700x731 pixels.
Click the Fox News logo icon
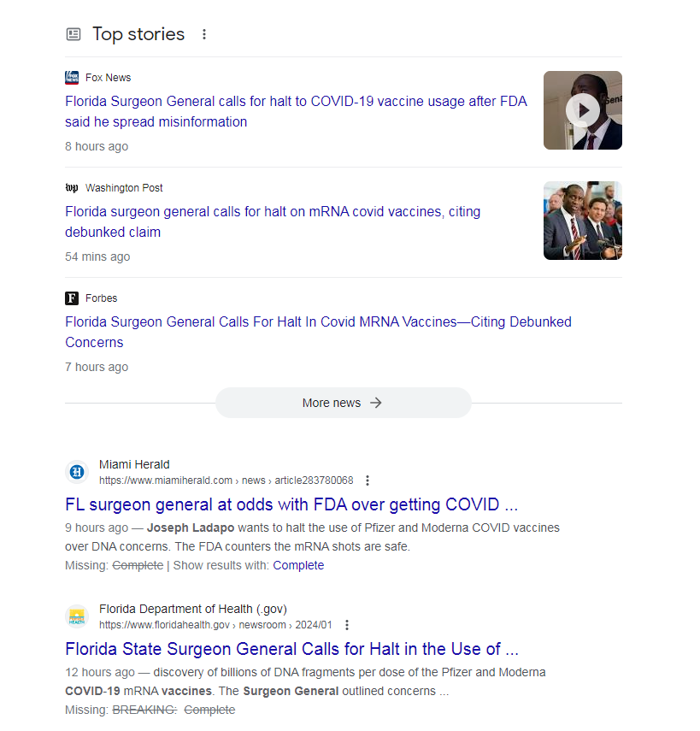[x=72, y=78]
